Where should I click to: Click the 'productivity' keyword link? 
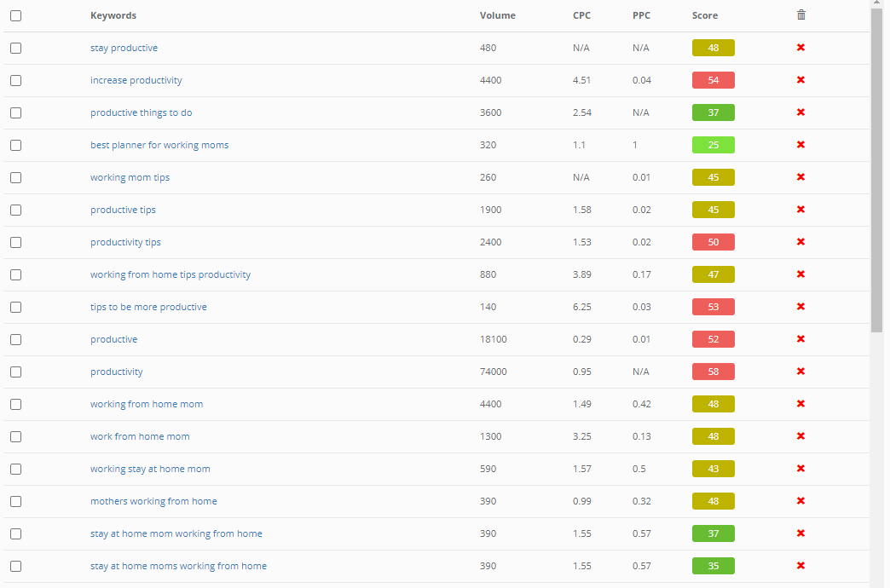pyautogui.click(x=116, y=372)
